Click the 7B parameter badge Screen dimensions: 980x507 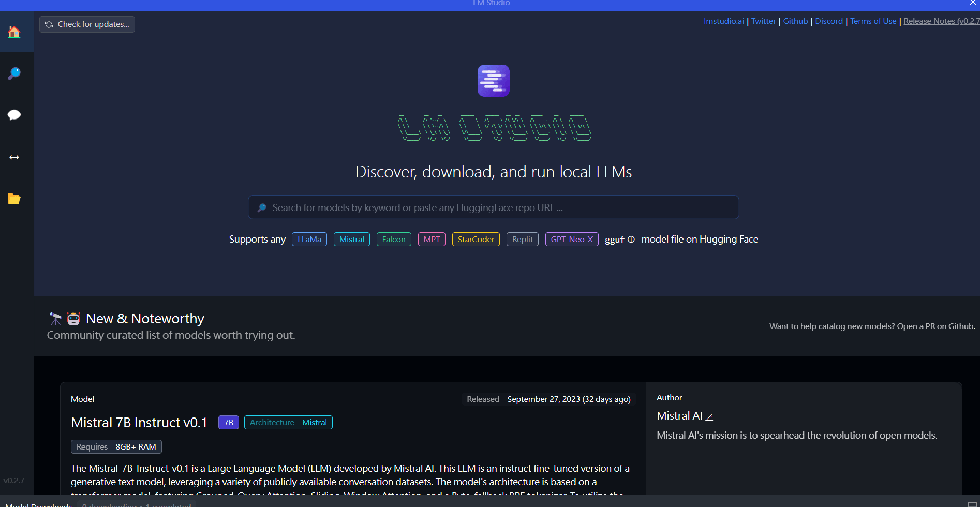(x=229, y=423)
